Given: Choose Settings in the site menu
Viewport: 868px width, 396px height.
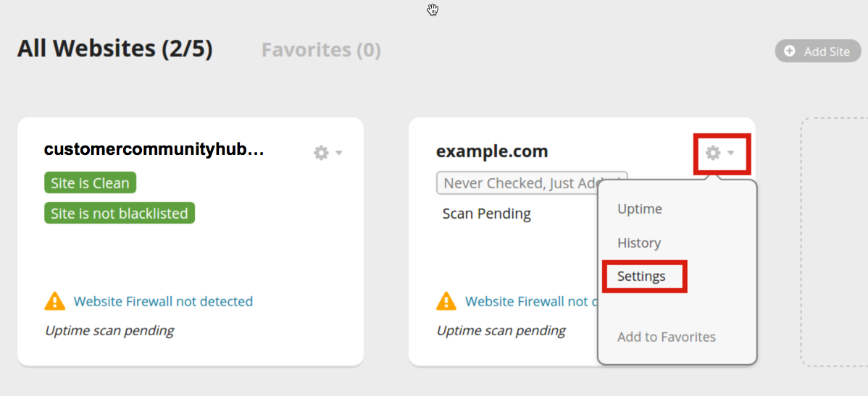Looking at the screenshot, I should [640, 277].
